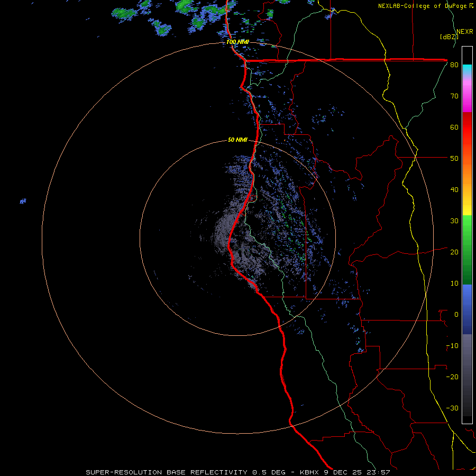Image resolution: width=476 pixels, height=476 pixels.
Task: Click the 60 value on the dBZ scale
Action: tap(454, 127)
